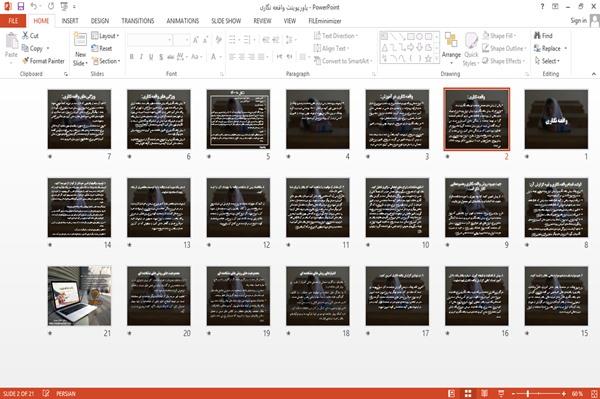Click the Save icon in quick access toolbar

tap(21, 7)
